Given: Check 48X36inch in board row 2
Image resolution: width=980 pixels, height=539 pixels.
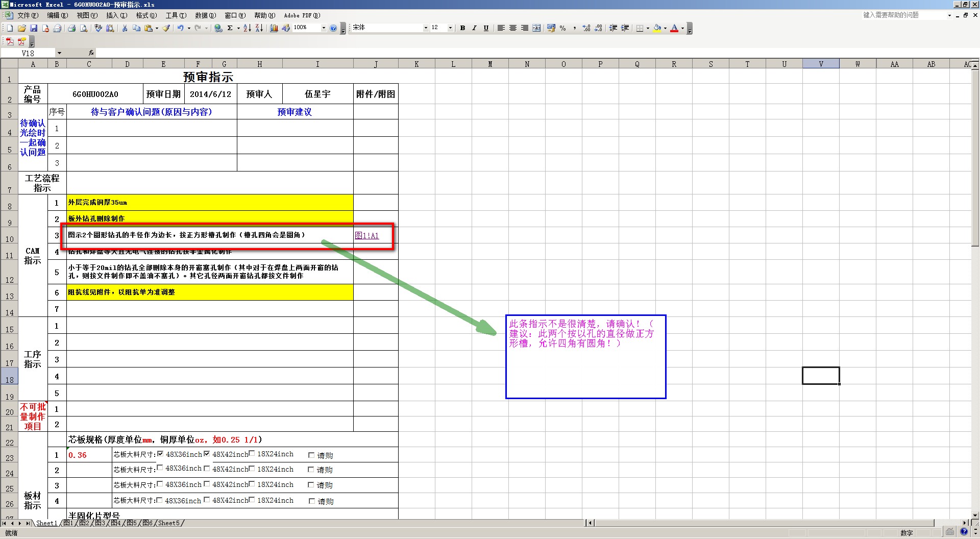Looking at the screenshot, I should 160,468.
